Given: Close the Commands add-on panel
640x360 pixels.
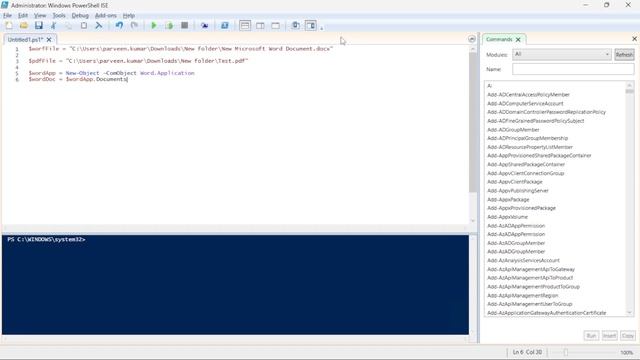Looking at the screenshot, I should pos(634,39).
